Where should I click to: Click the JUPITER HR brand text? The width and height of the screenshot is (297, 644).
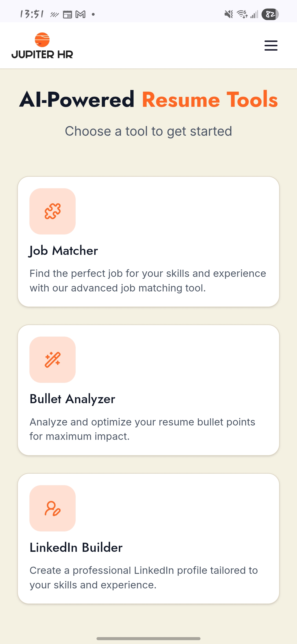[42, 55]
